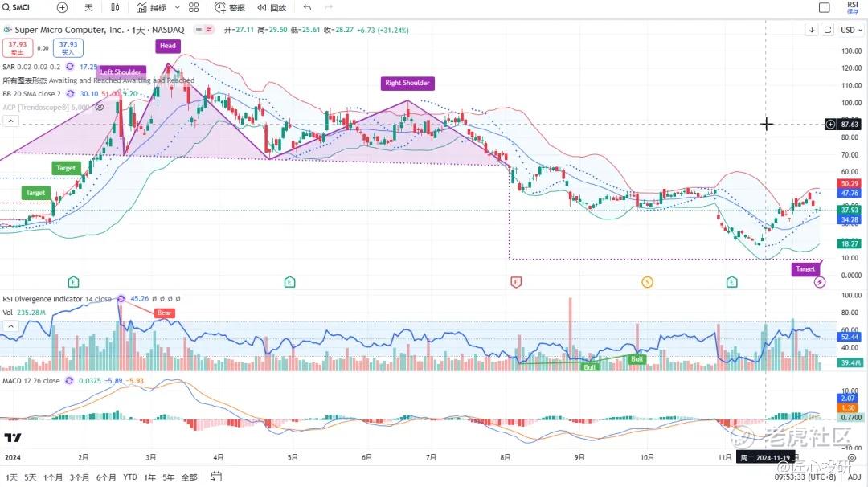This screenshot has width=868, height=487.
Task: Open the indicator templates grid icon
Action: pos(194,8)
